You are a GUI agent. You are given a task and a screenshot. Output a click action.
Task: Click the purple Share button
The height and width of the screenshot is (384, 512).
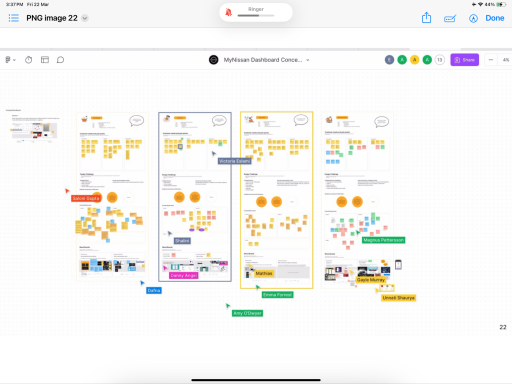tap(464, 60)
